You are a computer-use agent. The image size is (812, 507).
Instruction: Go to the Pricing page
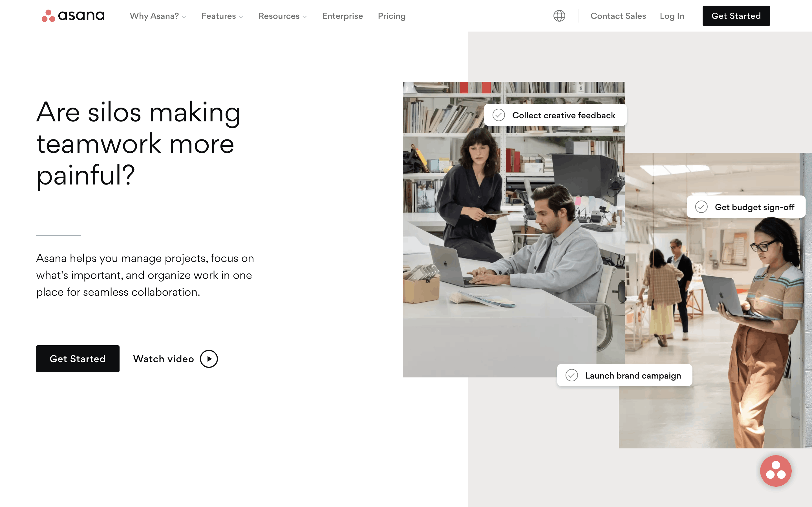[392, 16]
